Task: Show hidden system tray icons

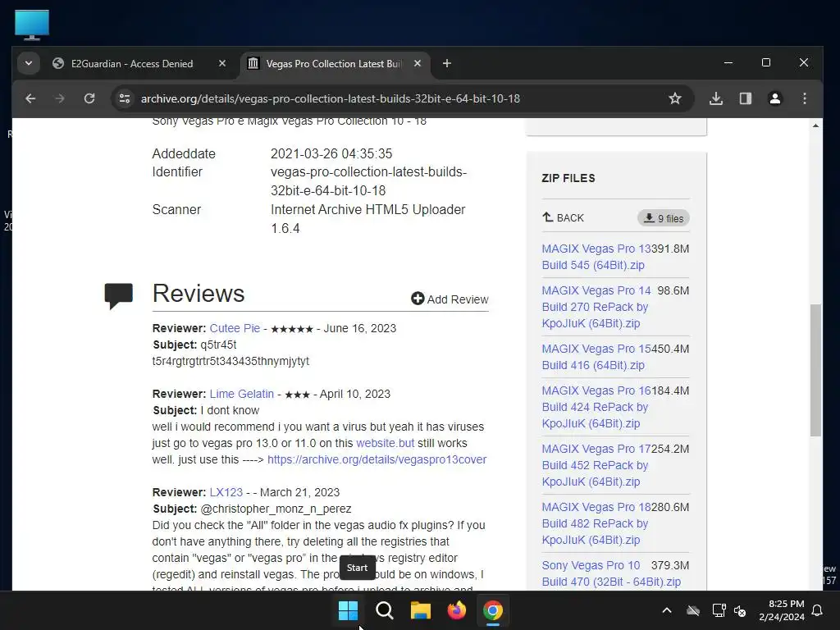Action: 667,609
